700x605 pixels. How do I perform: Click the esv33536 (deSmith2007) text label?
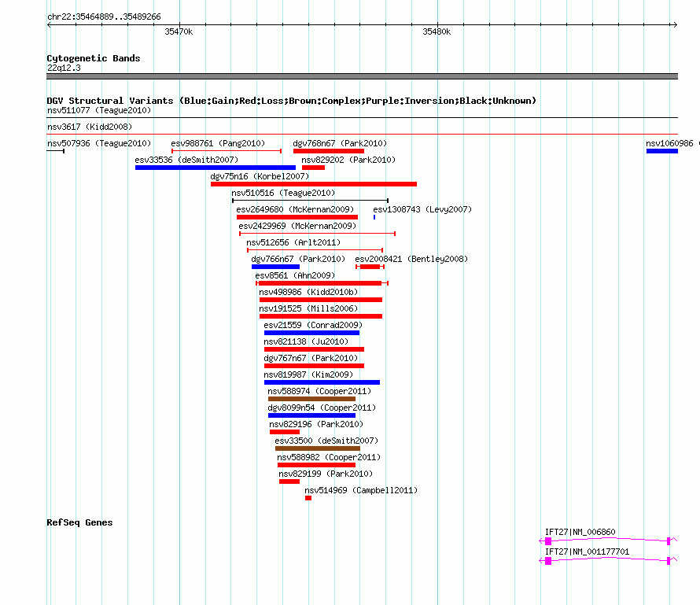(186, 160)
